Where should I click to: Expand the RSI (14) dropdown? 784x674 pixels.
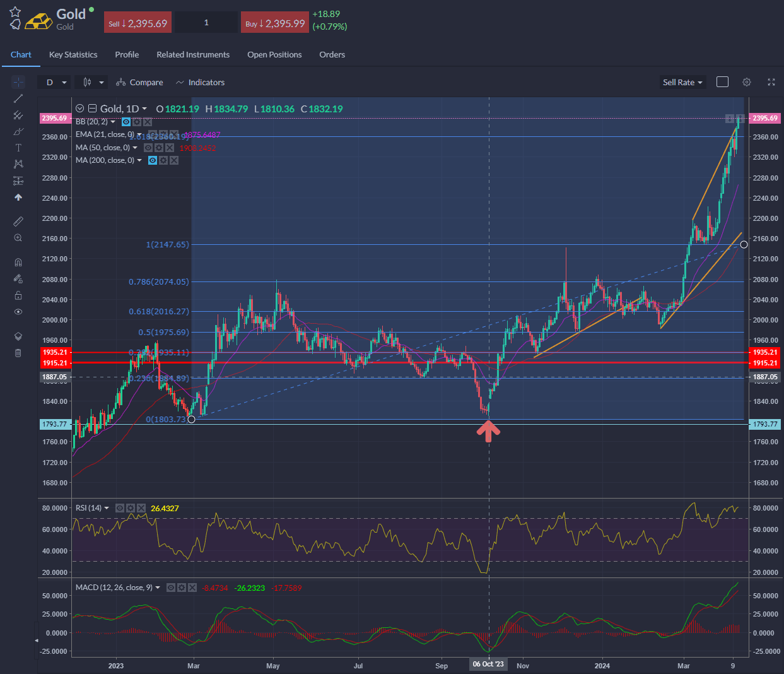coord(107,508)
